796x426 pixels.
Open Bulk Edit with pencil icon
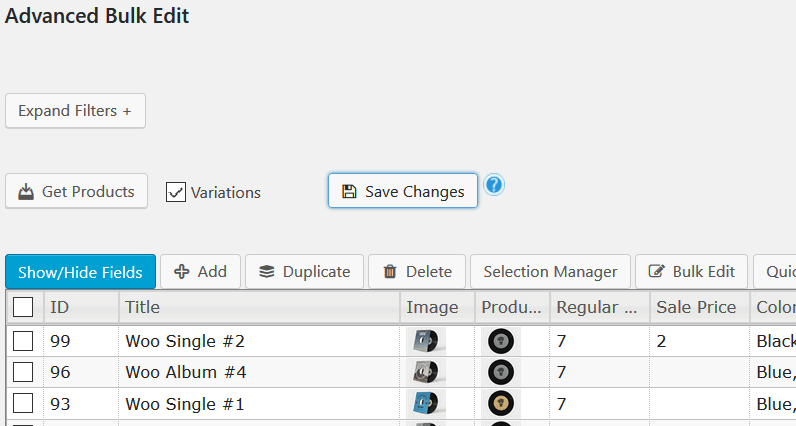point(691,272)
